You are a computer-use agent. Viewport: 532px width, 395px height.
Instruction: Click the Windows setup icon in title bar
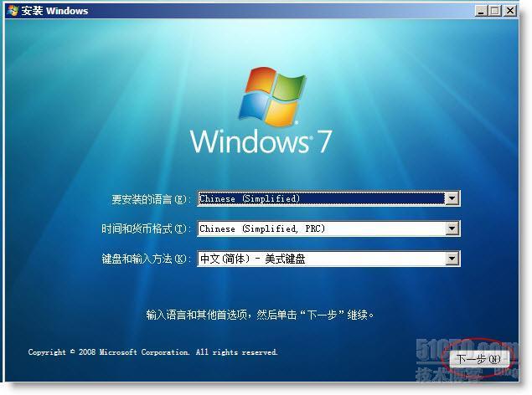(13, 11)
